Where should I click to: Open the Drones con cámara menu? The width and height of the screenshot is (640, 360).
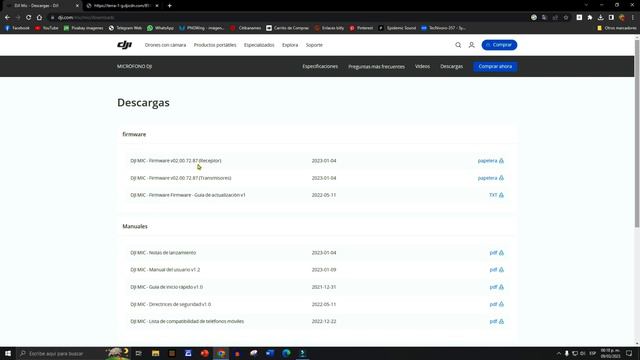click(x=165, y=45)
